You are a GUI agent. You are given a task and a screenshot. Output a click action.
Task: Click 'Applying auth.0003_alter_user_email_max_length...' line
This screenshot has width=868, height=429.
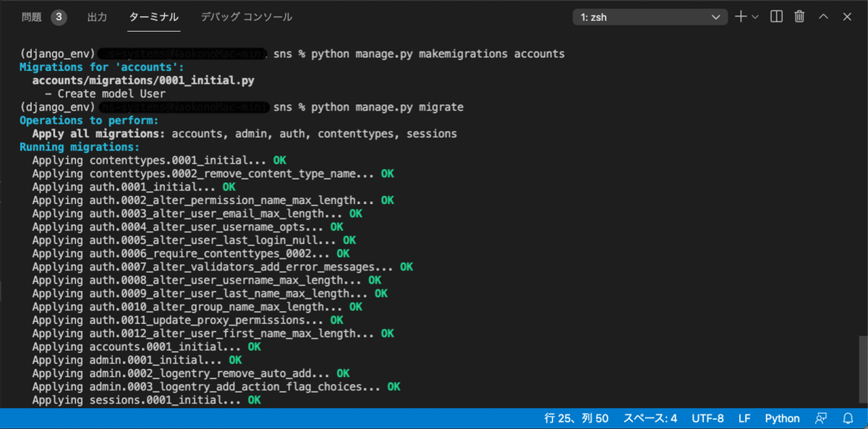[x=197, y=213]
